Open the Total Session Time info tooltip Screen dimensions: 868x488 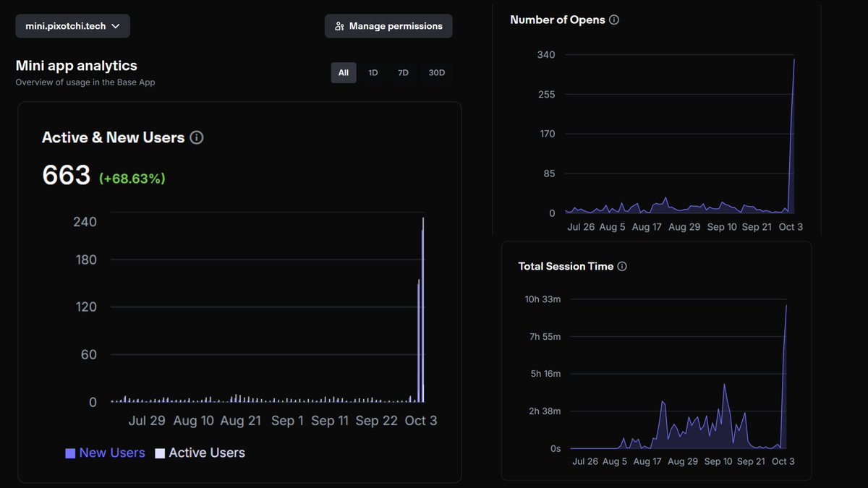(x=623, y=265)
